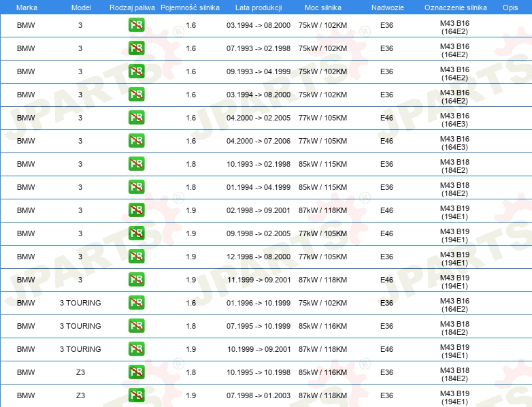The height and width of the screenshot is (407, 532).
Task: Click BMW make in 04.2000 -> 02.2005 row
Action: coord(26,118)
